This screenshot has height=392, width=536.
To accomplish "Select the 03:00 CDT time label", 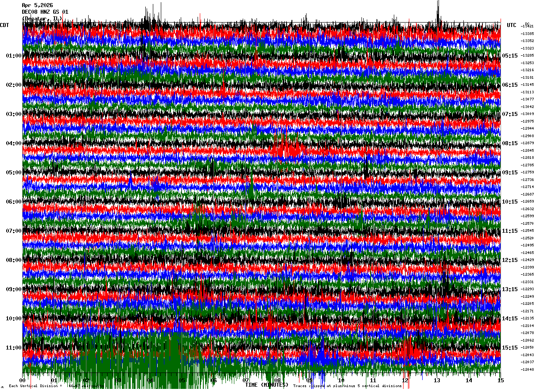I will point(14,114).
